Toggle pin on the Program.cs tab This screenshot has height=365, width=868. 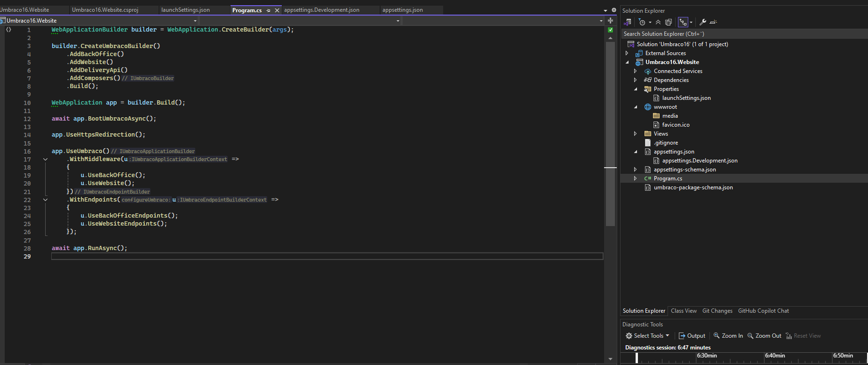(268, 10)
